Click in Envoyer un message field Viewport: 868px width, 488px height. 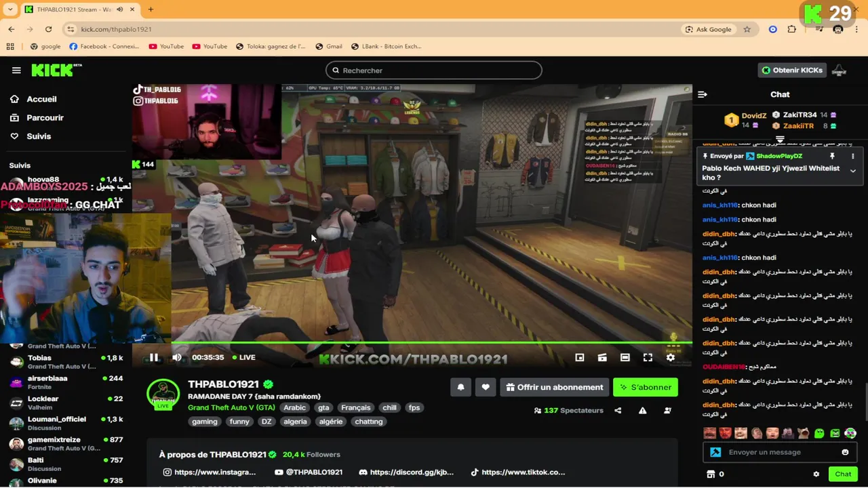coord(780,452)
